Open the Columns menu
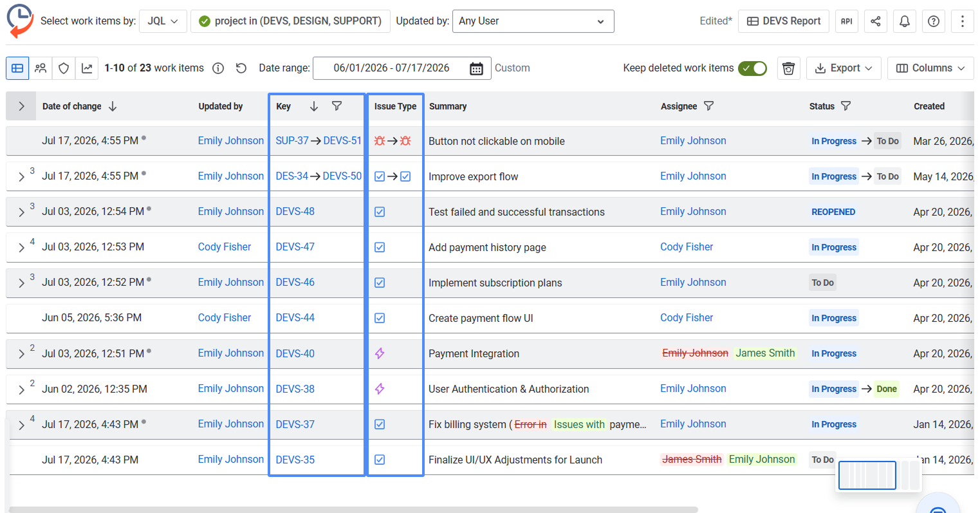980x513 pixels. tap(930, 68)
